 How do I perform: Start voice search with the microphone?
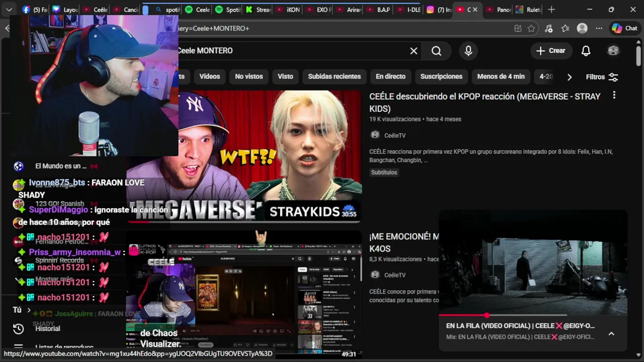click(468, 51)
